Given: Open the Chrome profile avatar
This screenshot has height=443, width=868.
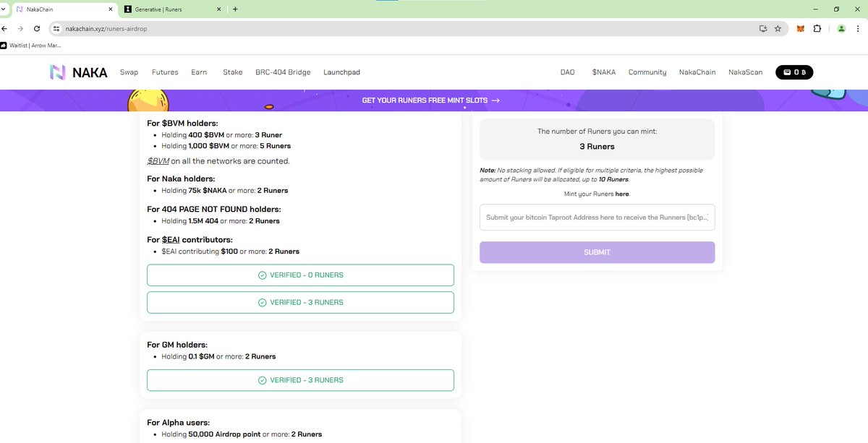Looking at the screenshot, I should (841, 28).
